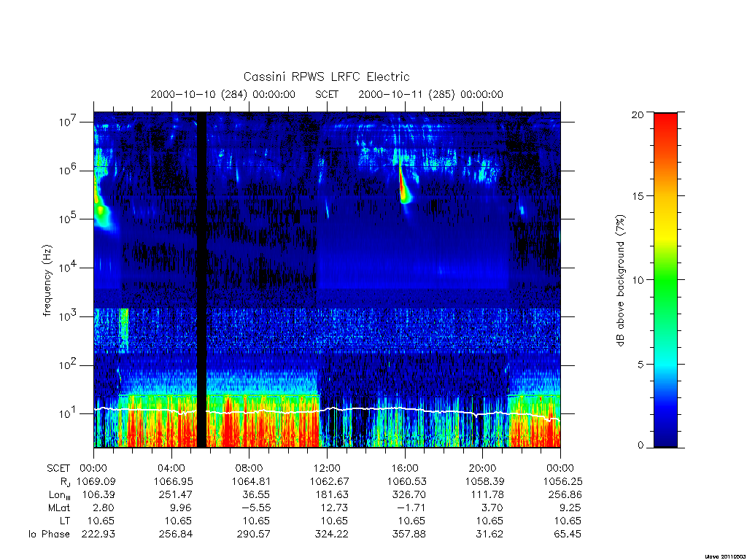The height and width of the screenshot is (560, 747).
Task: Click the "SCET" label between the dates
Action: point(327,94)
